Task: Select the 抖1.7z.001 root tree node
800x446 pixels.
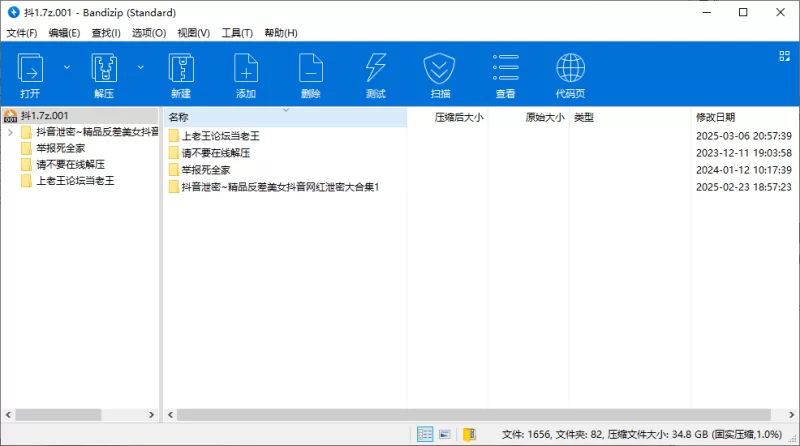Action: tap(80, 116)
